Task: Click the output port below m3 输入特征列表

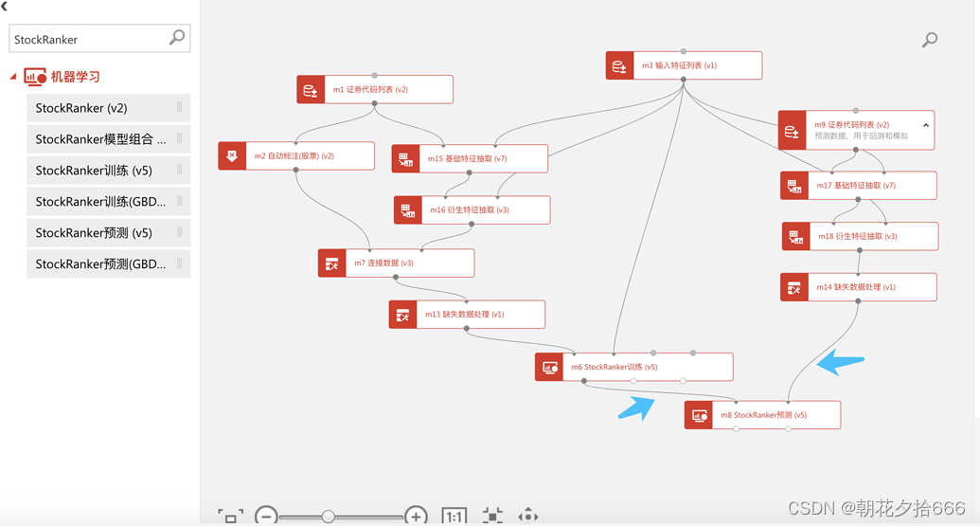Action: [684, 80]
